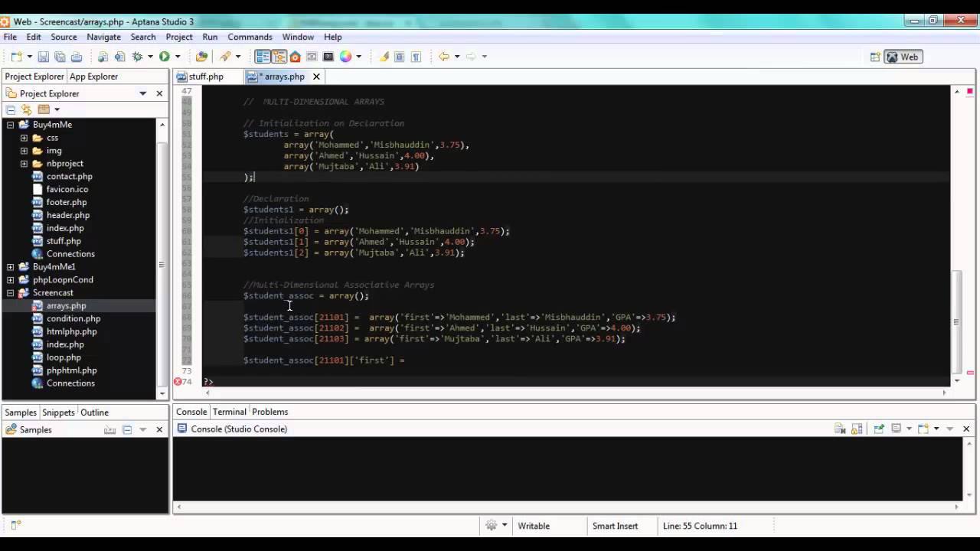Screen dimensions: 980x551
Task: Click the 'Writable' status bar entry
Action: pyautogui.click(x=534, y=526)
